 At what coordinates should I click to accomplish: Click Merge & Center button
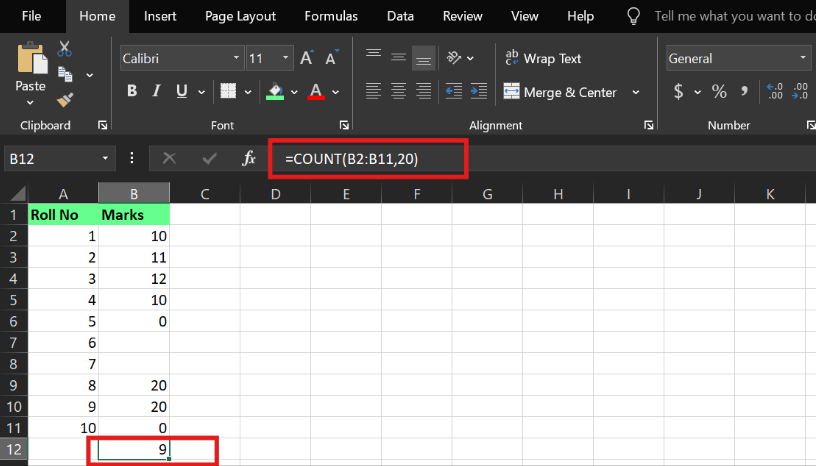coord(560,92)
